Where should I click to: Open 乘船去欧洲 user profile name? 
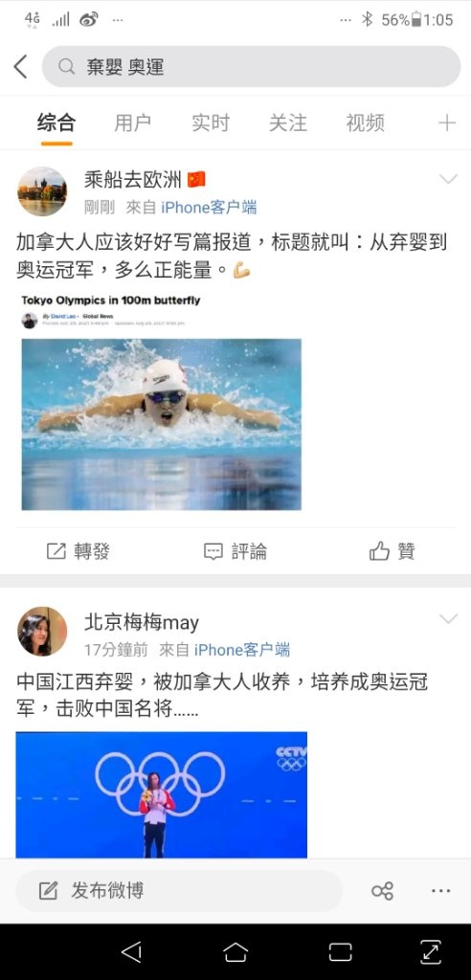133,180
